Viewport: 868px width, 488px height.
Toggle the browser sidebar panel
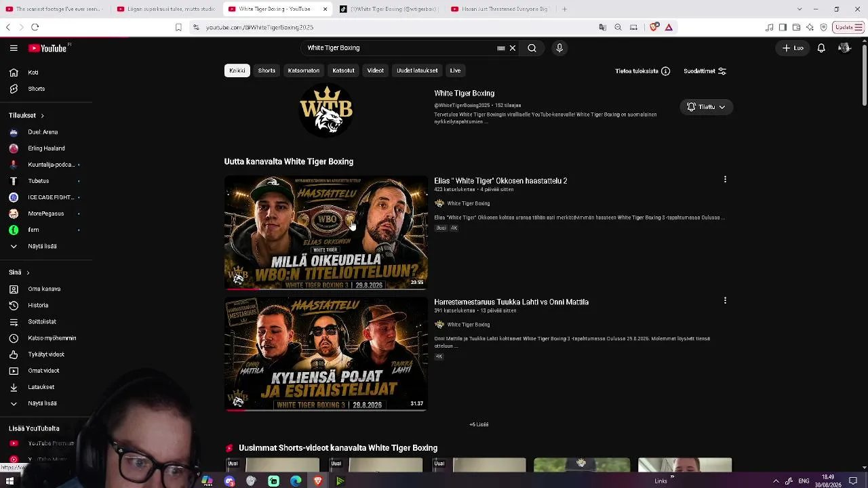783,27
